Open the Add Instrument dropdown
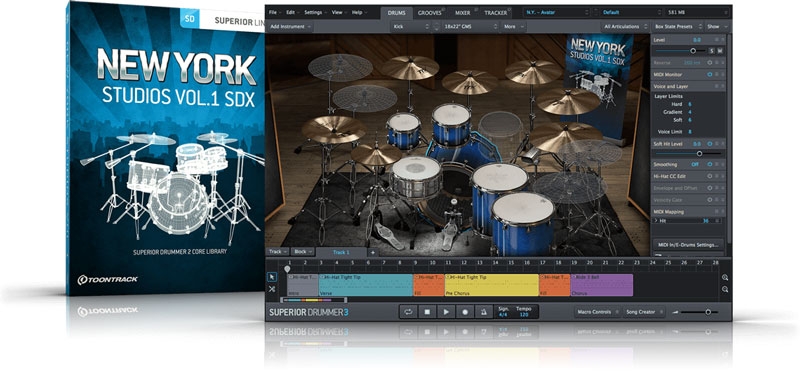The height and width of the screenshot is (384, 800). click(290, 27)
